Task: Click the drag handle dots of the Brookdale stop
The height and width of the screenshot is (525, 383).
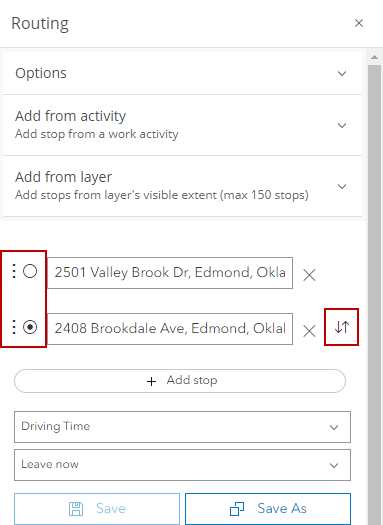Action: click(13, 327)
